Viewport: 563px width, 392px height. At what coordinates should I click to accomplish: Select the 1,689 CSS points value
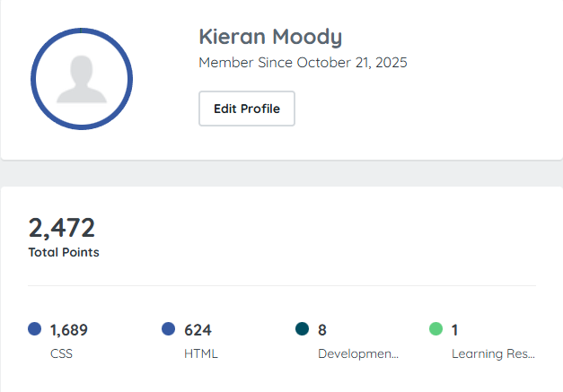(69, 330)
